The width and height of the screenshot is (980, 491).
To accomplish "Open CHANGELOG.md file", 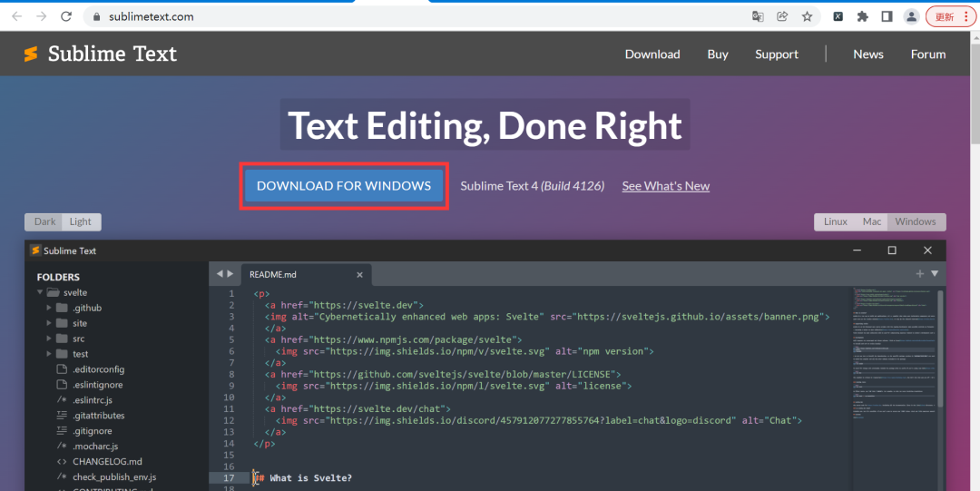I will [x=107, y=462].
